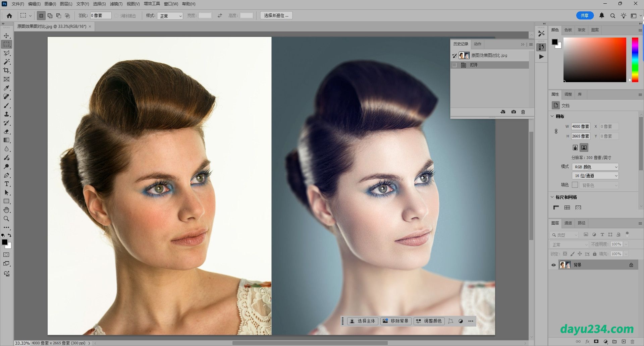Select the Zoom tool
The height and width of the screenshot is (346, 644).
6,219
